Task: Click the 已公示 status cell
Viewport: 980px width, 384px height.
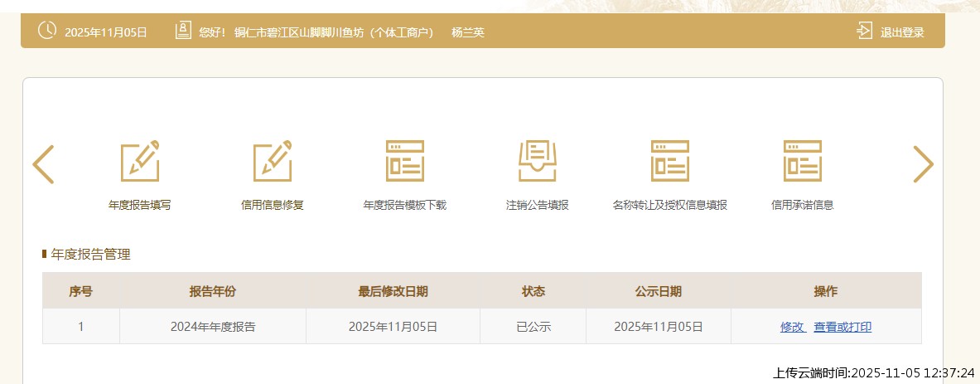Action: [x=533, y=327]
